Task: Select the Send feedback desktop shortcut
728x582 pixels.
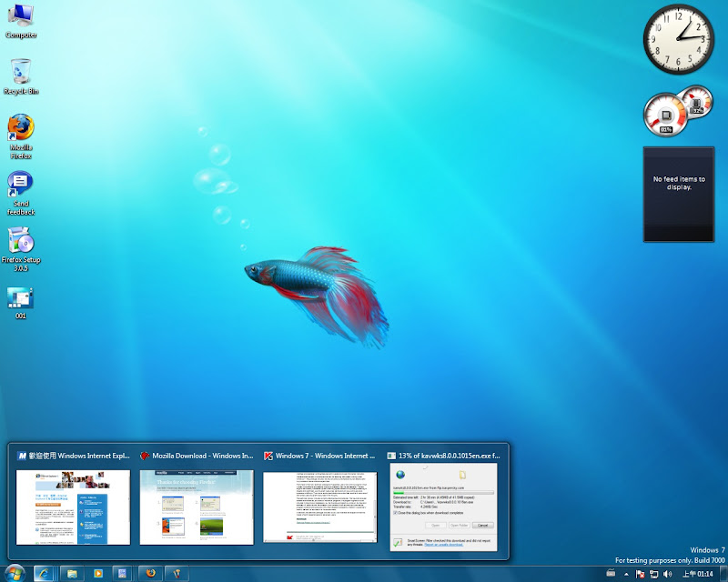Action: click(x=21, y=188)
